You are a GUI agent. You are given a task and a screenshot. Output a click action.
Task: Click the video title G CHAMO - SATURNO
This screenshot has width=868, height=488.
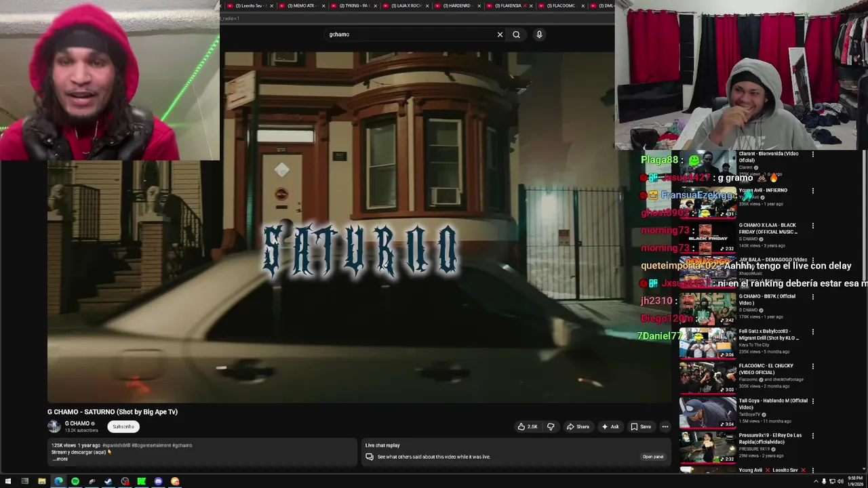click(113, 411)
